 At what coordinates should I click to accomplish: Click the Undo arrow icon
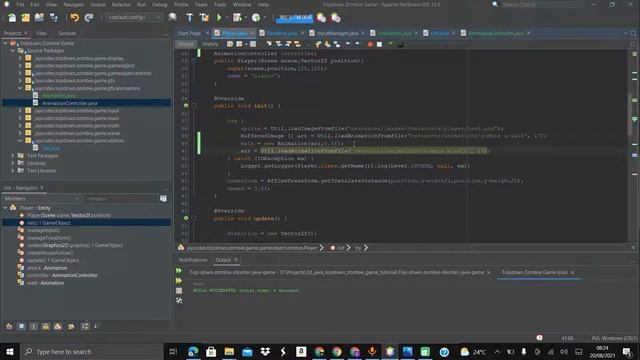tap(74, 18)
